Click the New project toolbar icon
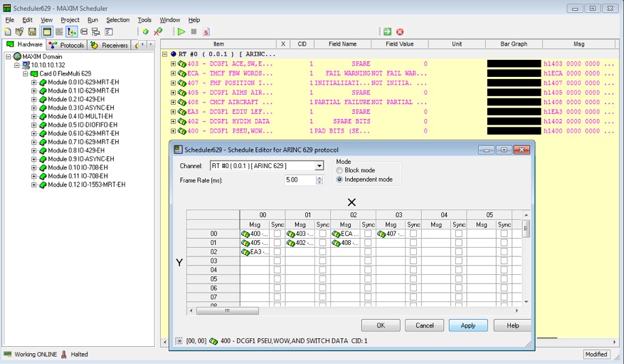The image size is (624, 364). (7, 32)
